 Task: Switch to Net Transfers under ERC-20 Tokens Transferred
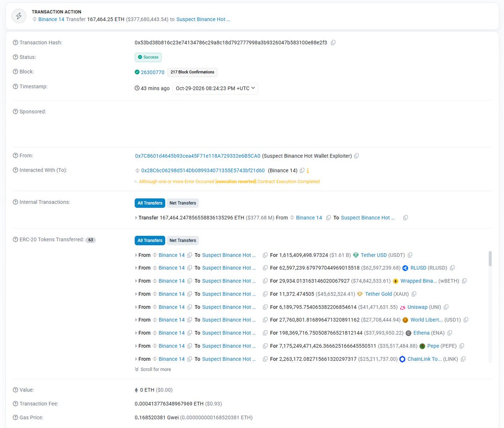click(182, 240)
